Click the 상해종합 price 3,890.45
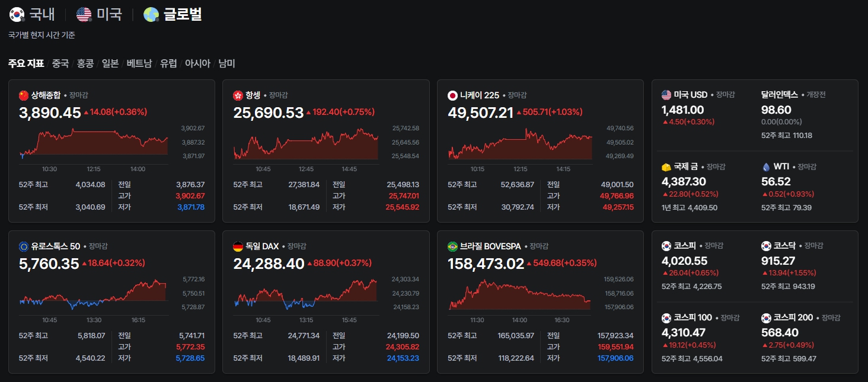The height and width of the screenshot is (382, 868). pos(50,113)
